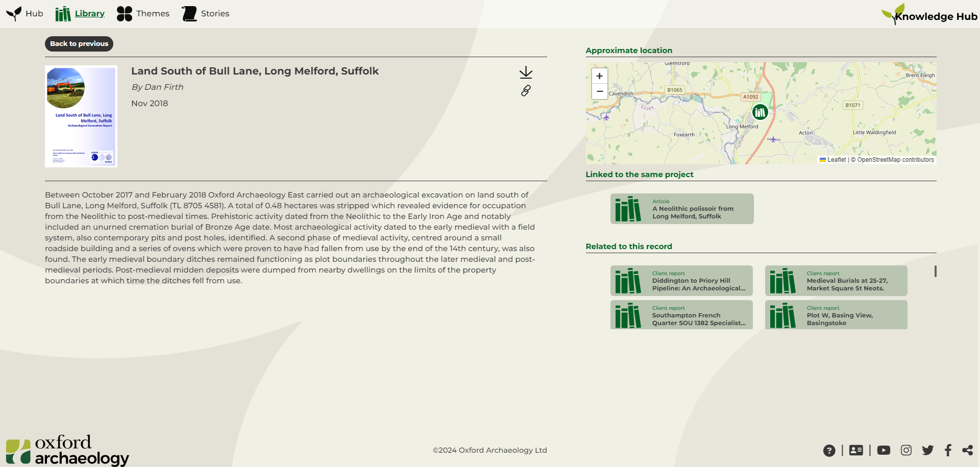Click the books icon on Medieval Burials card
This screenshot has width=980, height=467.
tap(782, 281)
